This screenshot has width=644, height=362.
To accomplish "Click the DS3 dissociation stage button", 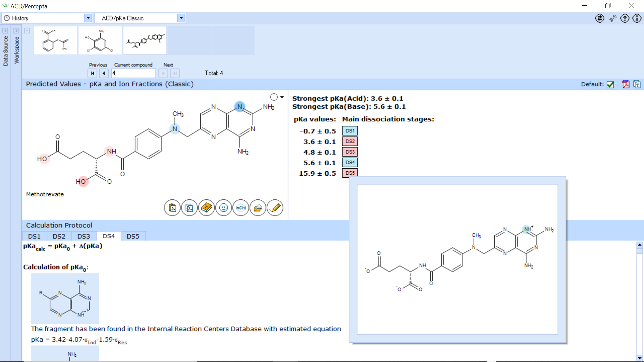I will pos(350,152).
